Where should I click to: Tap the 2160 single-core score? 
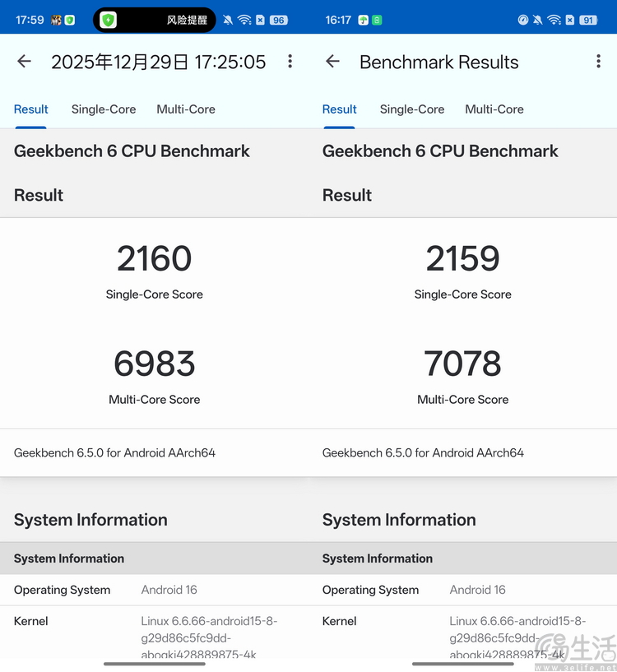point(154,258)
